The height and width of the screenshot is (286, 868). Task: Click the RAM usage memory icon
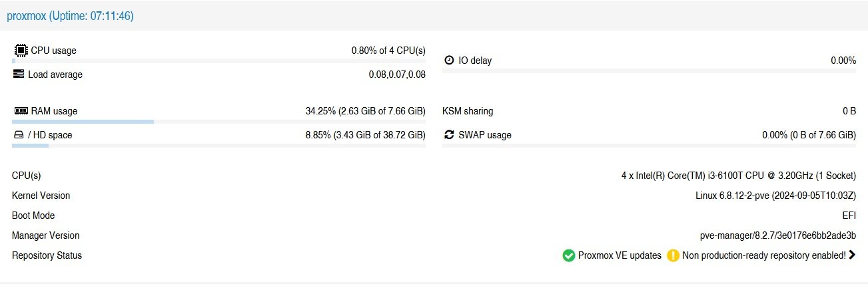click(x=21, y=111)
